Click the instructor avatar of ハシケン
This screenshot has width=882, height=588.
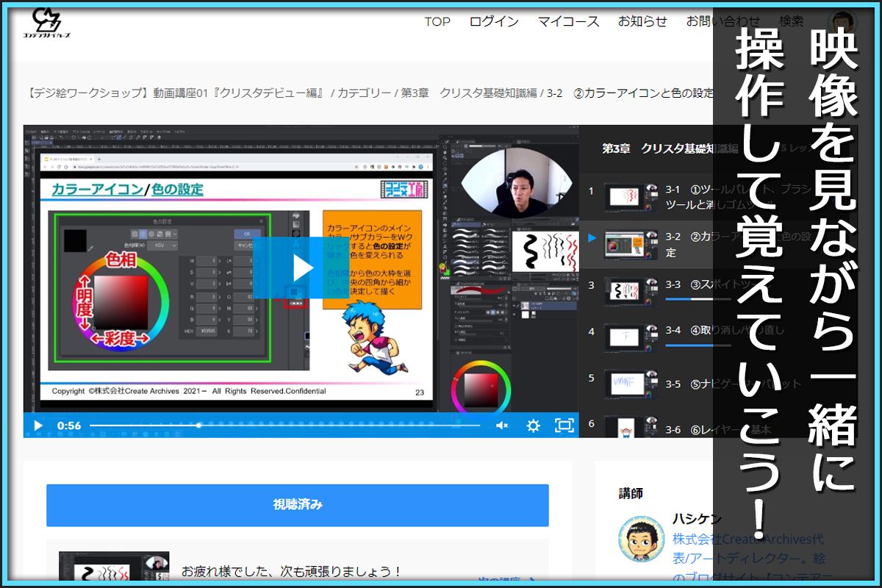click(x=642, y=539)
